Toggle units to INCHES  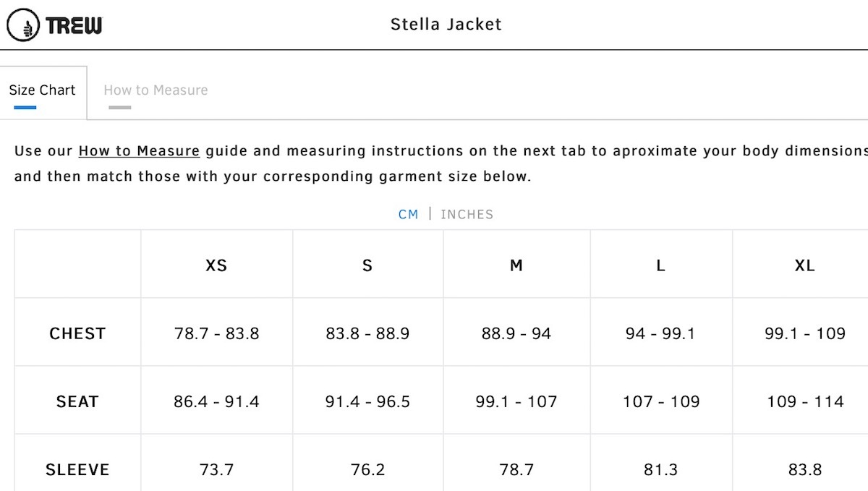pos(467,215)
